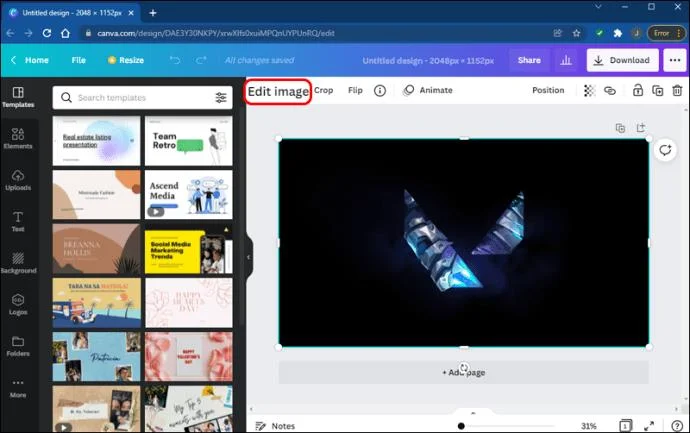This screenshot has width=690, height=433.
Task: Click Edit image in the toolbar
Action: point(278,92)
